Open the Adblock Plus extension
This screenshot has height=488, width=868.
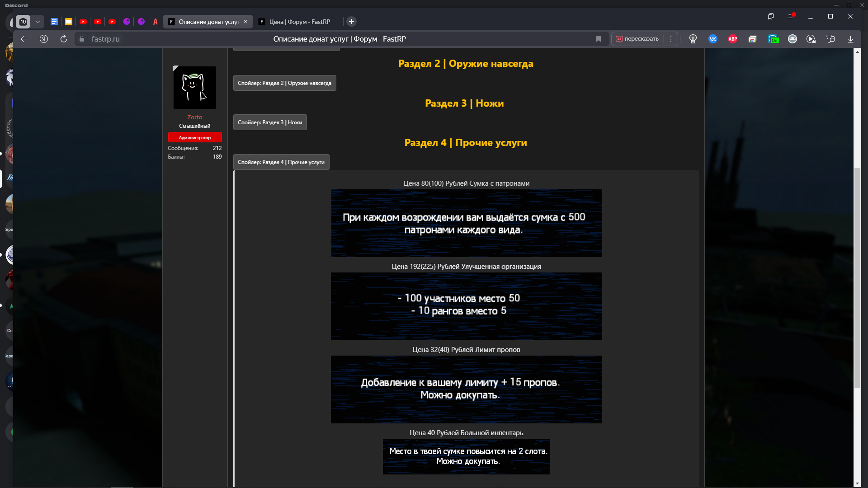tap(733, 39)
